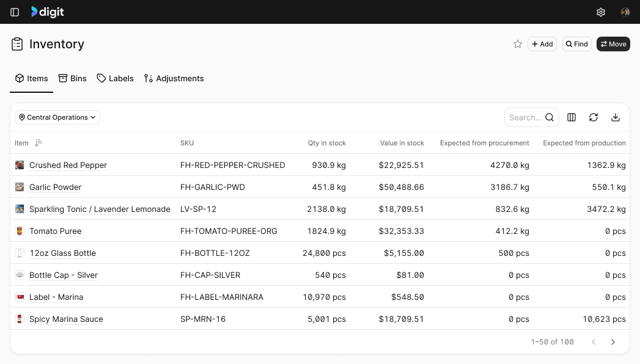Click the Move button
Viewport: 640px width, 364px height.
[x=613, y=44]
